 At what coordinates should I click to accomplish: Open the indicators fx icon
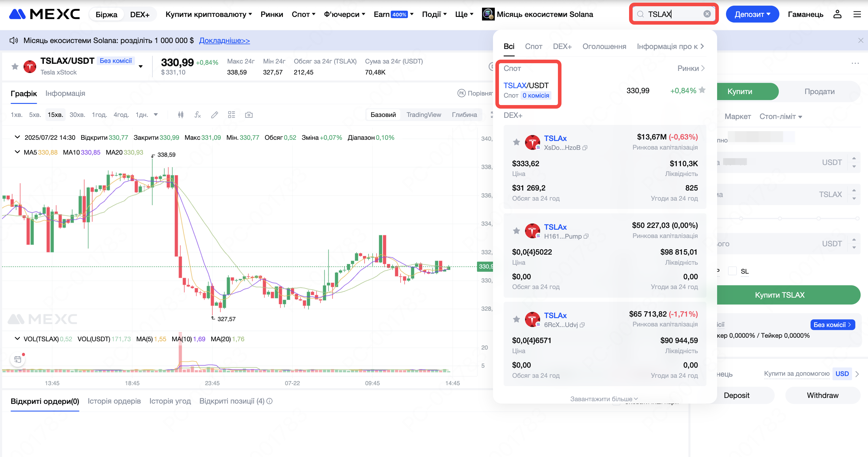coord(197,115)
